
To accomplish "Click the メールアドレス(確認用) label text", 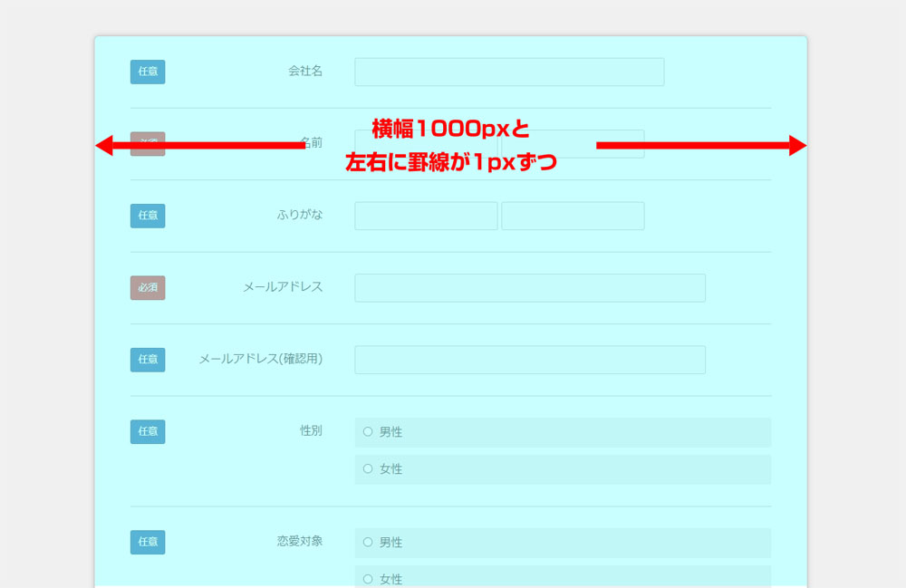I will click(x=261, y=359).
